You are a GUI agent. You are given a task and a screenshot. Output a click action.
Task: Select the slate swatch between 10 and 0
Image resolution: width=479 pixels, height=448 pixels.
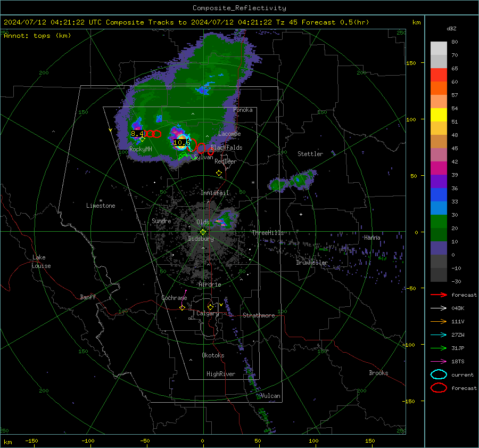pos(439,248)
